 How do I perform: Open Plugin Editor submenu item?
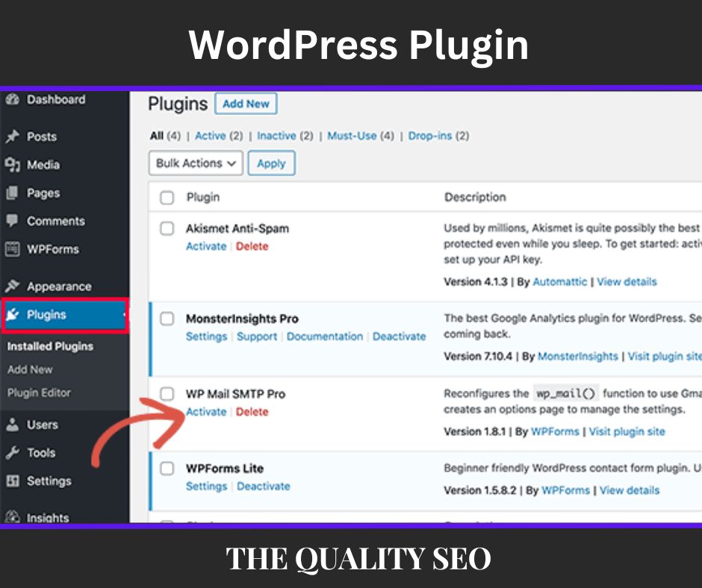click(x=39, y=392)
